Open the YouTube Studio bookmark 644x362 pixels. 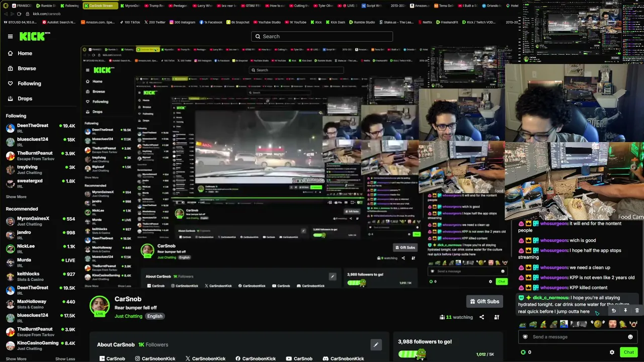point(267,22)
